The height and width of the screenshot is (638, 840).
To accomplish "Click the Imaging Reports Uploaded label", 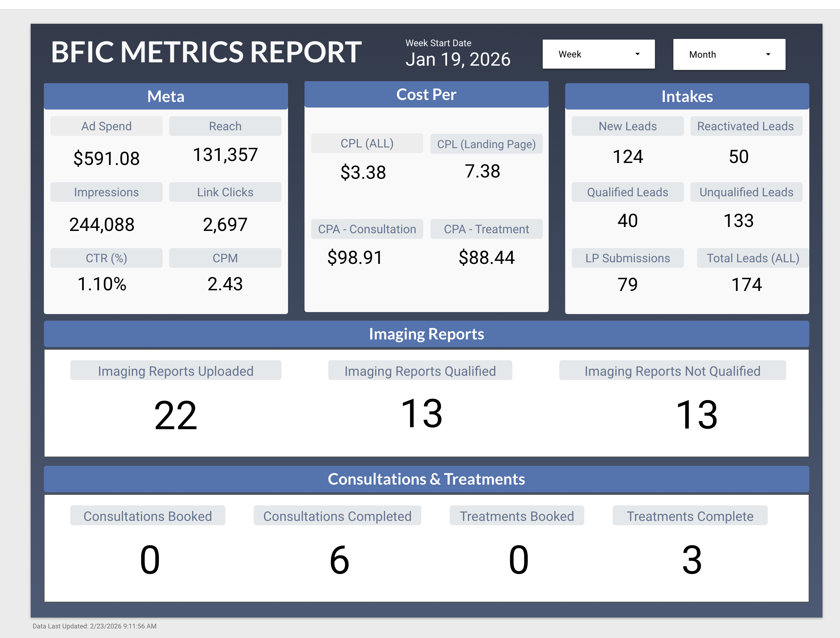I will [x=176, y=371].
